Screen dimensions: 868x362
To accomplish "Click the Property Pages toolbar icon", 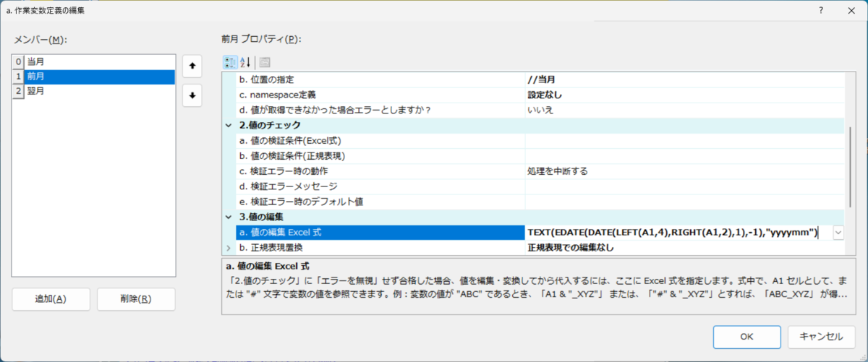I will coord(265,62).
